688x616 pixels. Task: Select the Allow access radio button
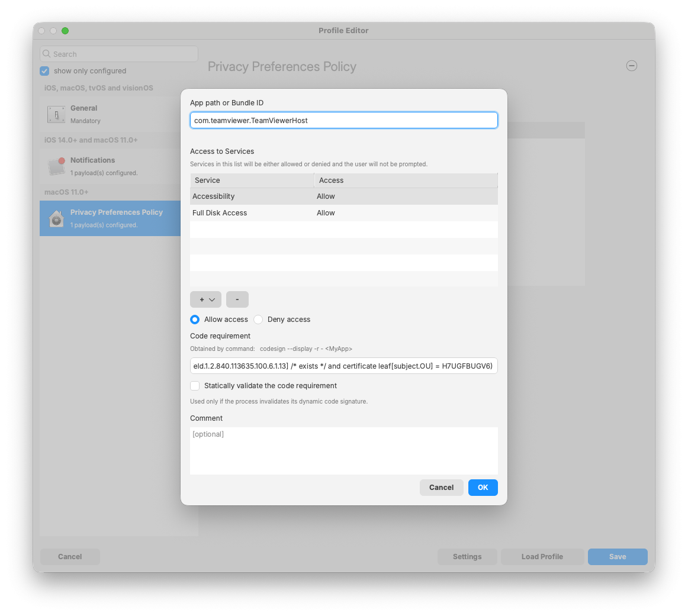pyautogui.click(x=195, y=320)
